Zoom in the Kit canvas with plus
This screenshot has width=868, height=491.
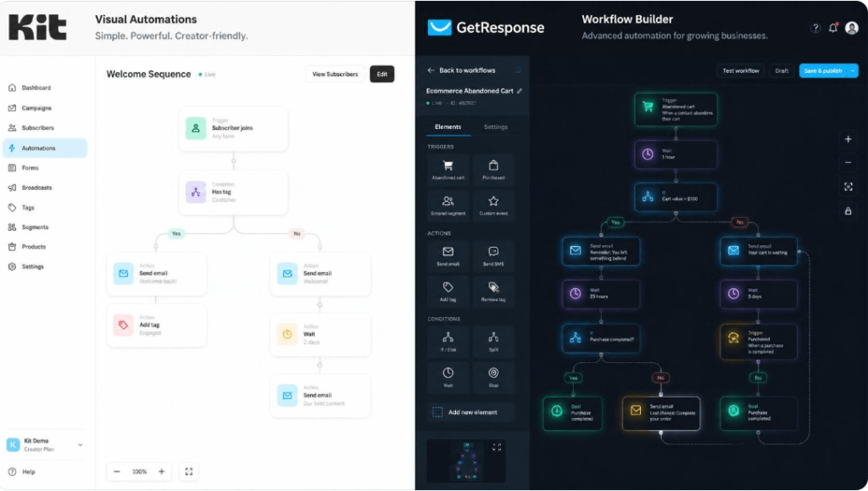pyautogui.click(x=162, y=471)
